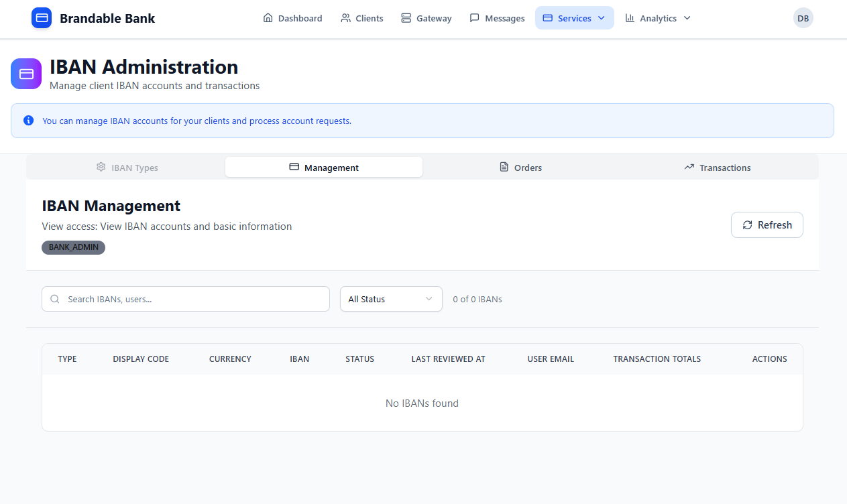Expand the Analytics menu chevron
Image resolution: width=847 pixels, height=504 pixels.
(x=687, y=18)
